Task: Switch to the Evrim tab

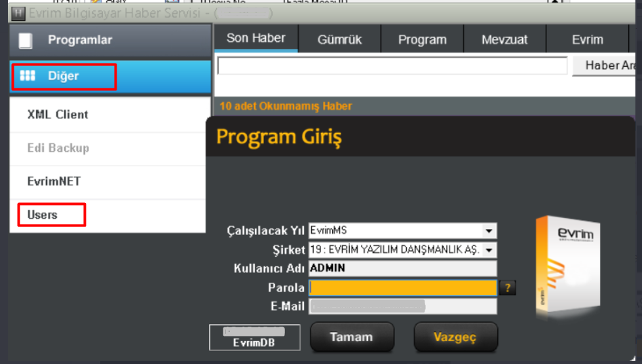Action: coord(588,40)
